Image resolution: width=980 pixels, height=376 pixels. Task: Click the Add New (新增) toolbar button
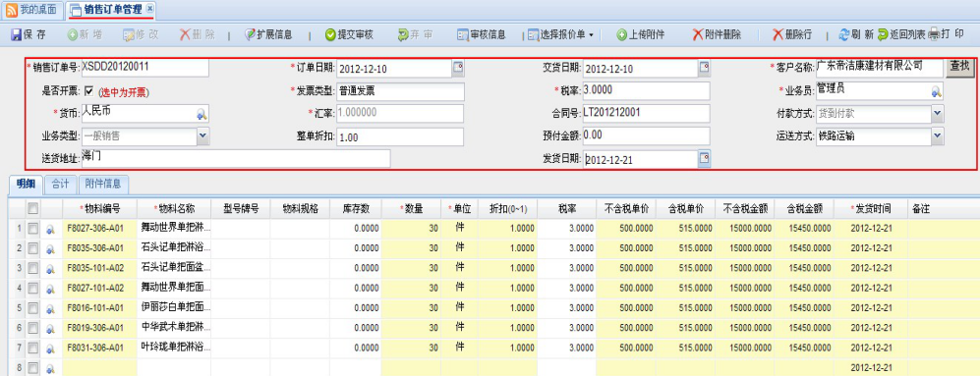coord(85,35)
